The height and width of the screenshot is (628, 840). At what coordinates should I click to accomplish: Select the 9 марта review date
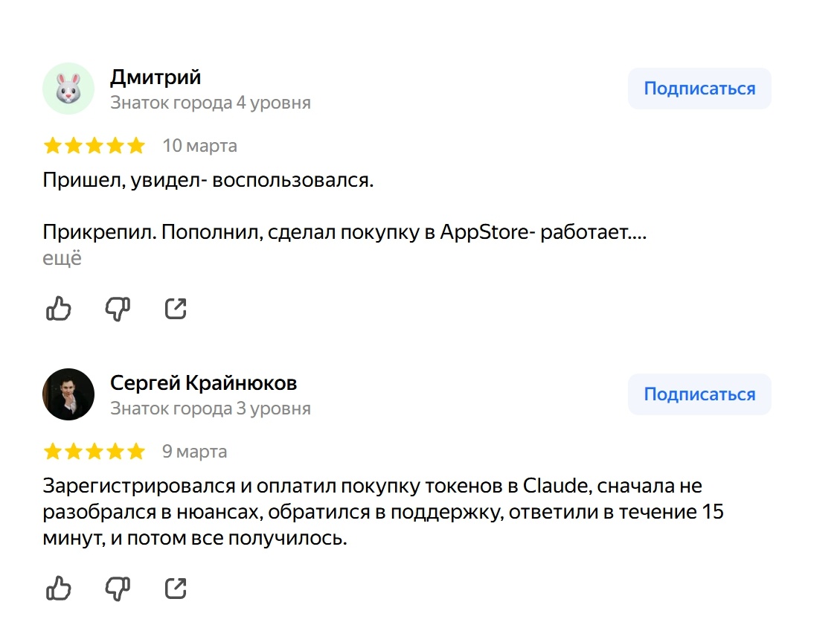click(x=194, y=451)
